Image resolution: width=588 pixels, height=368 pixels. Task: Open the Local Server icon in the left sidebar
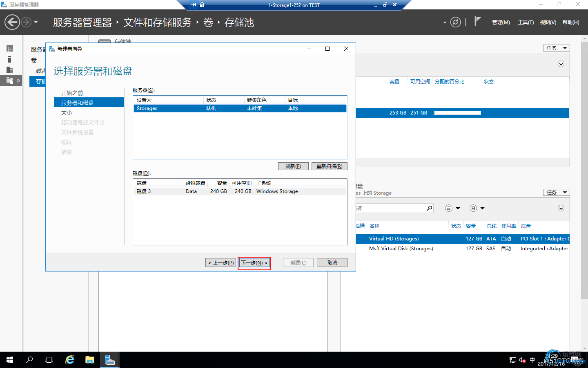pyautogui.click(x=10, y=59)
